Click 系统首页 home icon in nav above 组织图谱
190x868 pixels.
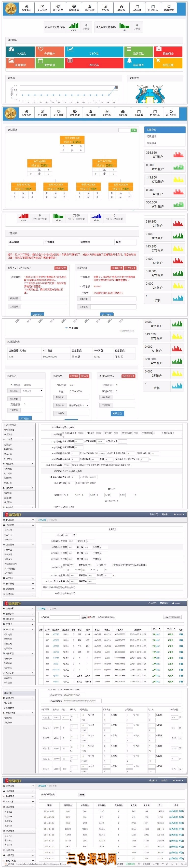tap(27, 111)
